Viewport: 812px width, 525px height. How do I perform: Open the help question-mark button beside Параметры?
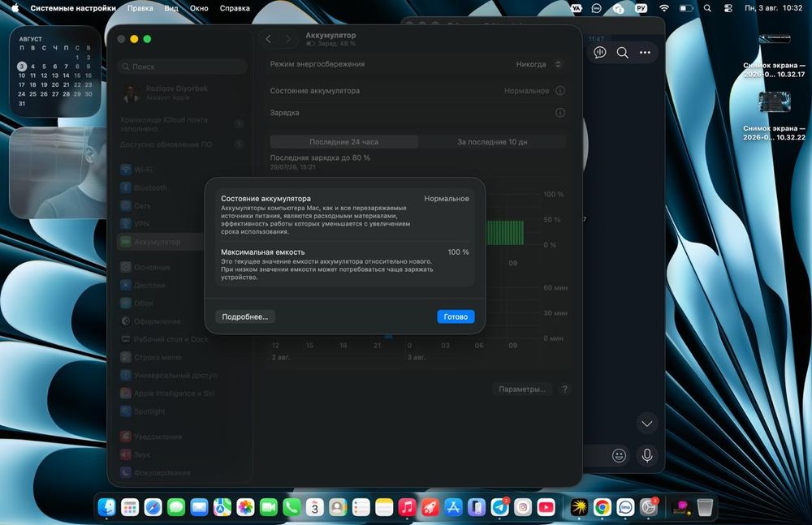coord(565,389)
